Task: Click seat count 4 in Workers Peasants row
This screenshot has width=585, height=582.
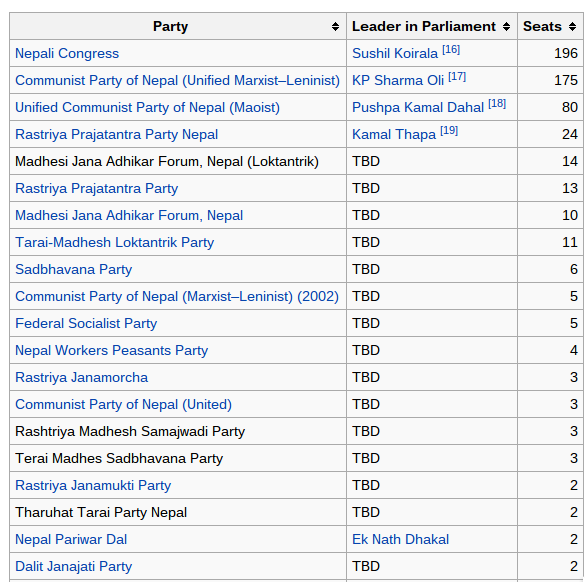Action: [x=574, y=350]
